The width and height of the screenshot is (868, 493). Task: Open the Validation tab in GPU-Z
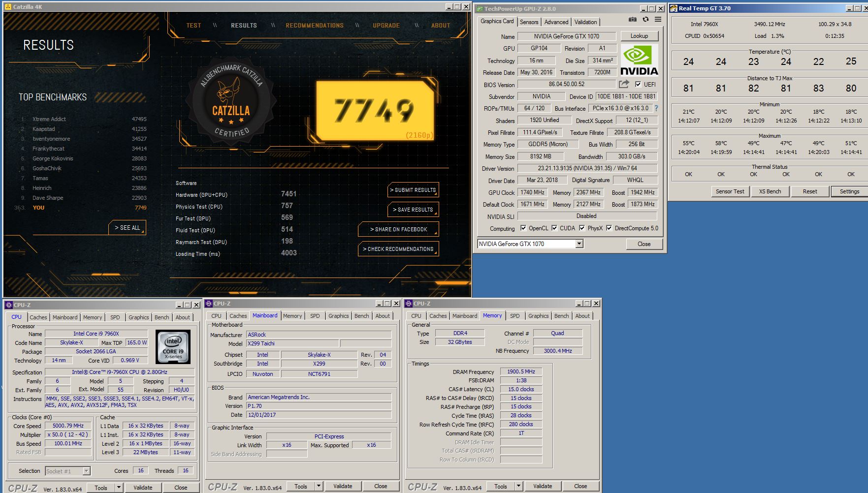(x=585, y=22)
